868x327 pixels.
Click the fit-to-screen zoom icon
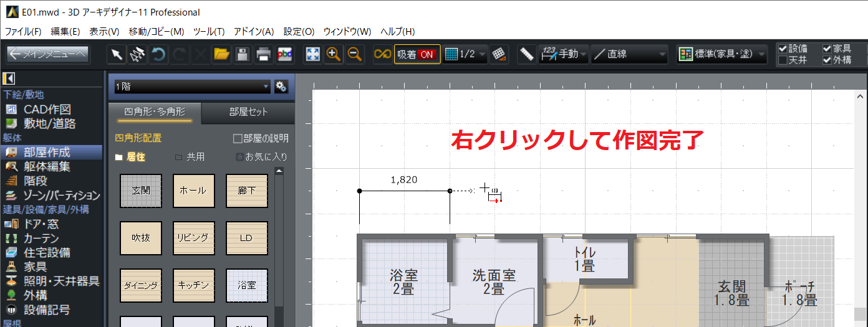312,54
